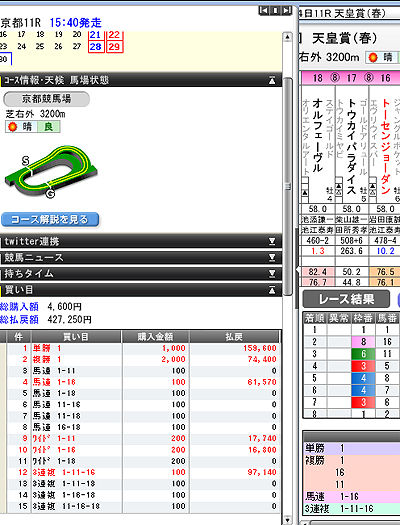Select calendar date 29
Screen dimensions: 400x525
[x=114, y=47]
